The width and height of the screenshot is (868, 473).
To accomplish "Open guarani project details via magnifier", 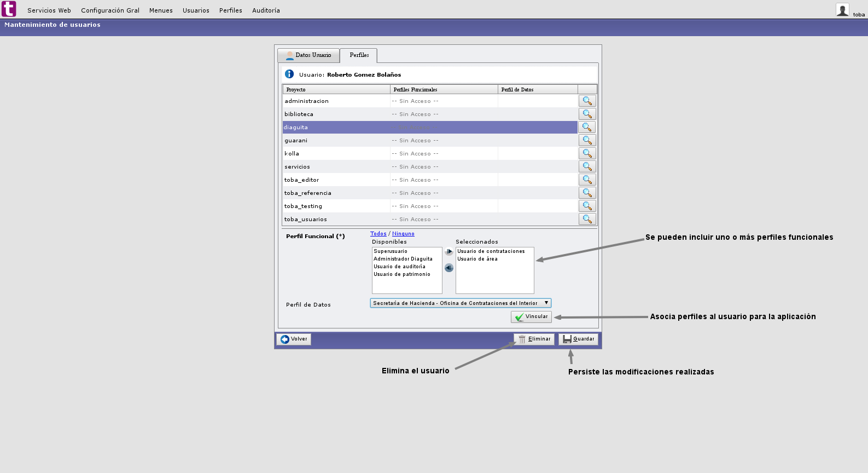I will click(x=587, y=140).
